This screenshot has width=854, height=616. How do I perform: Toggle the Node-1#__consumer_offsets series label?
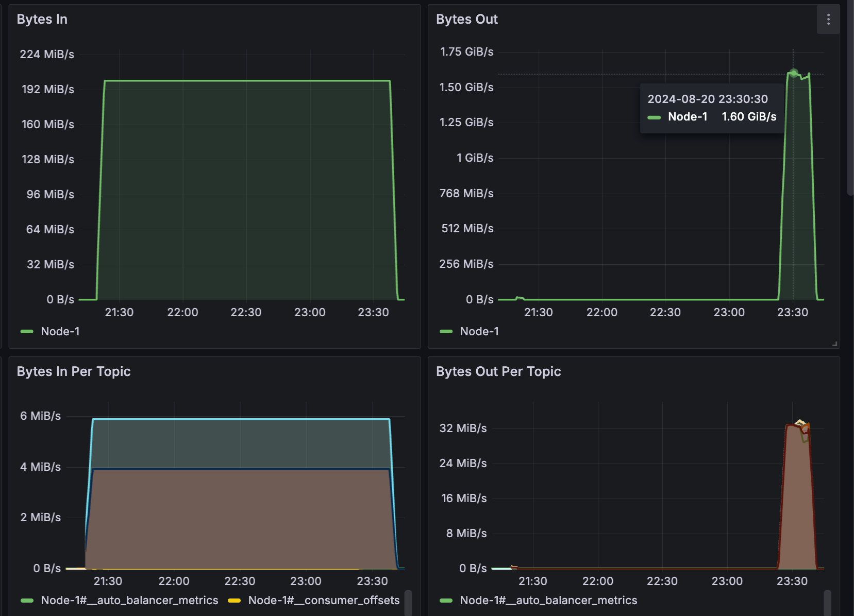[324, 601]
